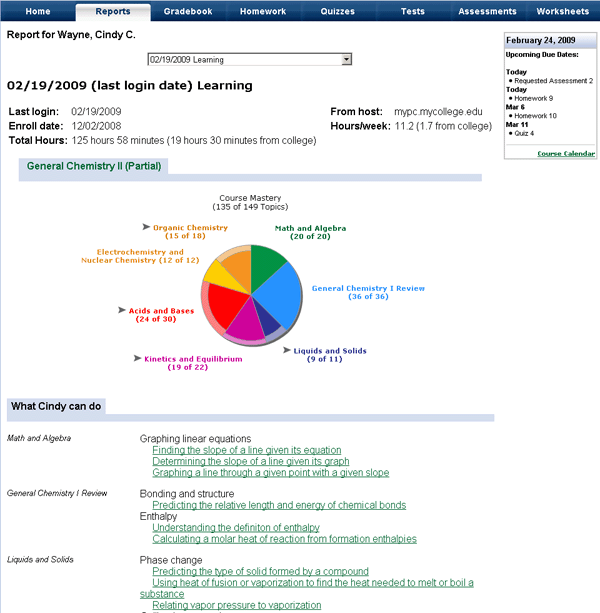Go to the Quizzes tab
Screen dimensions: 600x613
[x=340, y=11]
